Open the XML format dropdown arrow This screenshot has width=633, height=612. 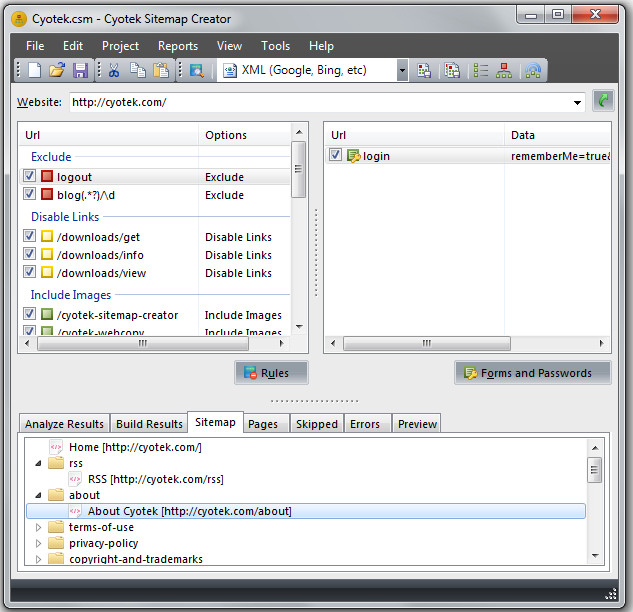(402, 70)
